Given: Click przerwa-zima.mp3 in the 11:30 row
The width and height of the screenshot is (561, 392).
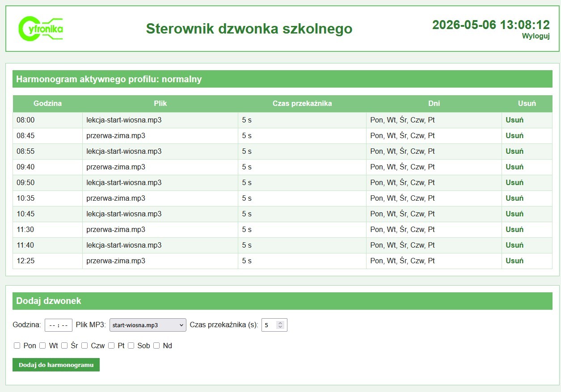Looking at the screenshot, I should pos(116,229).
